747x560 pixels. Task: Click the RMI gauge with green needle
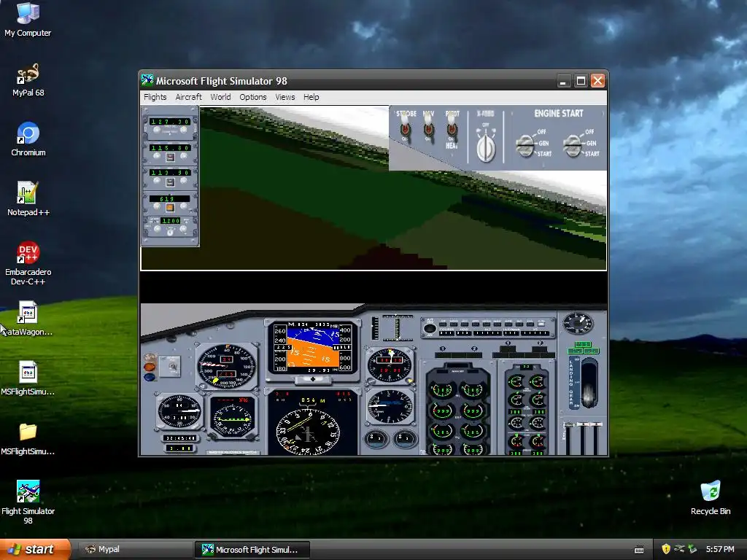coord(233,419)
